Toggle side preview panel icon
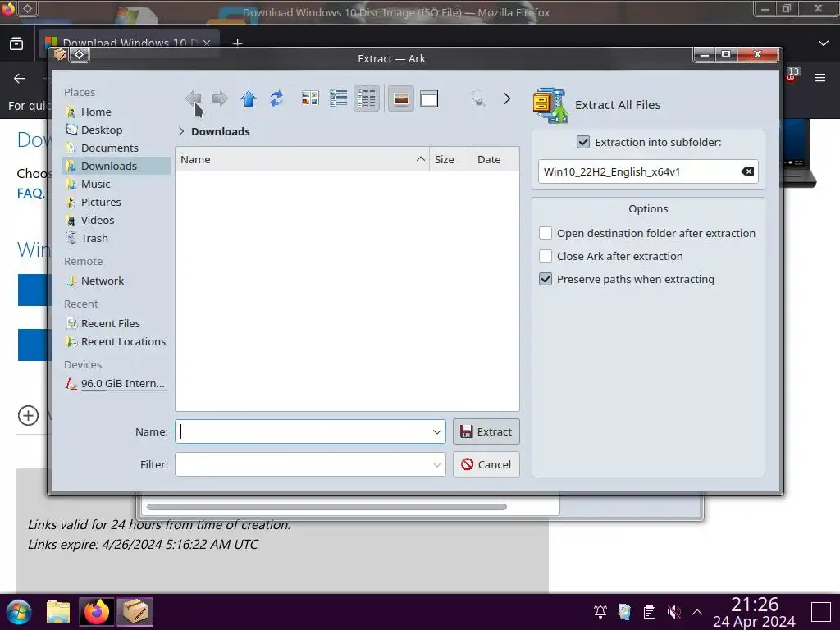Image resolution: width=840 pixels, height=630 pixels. coord(429,98)
